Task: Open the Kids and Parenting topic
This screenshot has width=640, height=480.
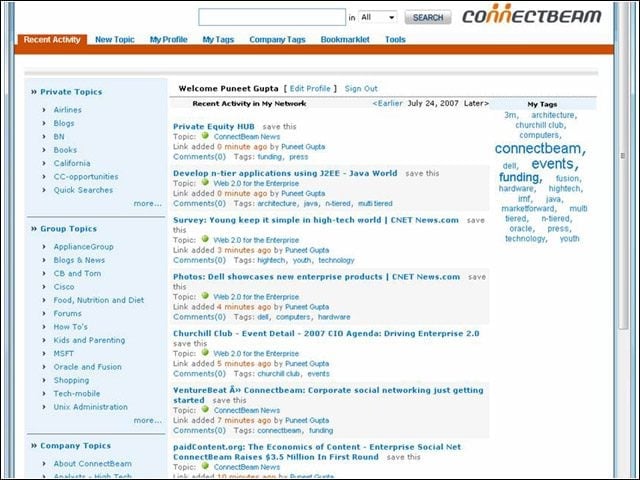Action: coord(89,340)
